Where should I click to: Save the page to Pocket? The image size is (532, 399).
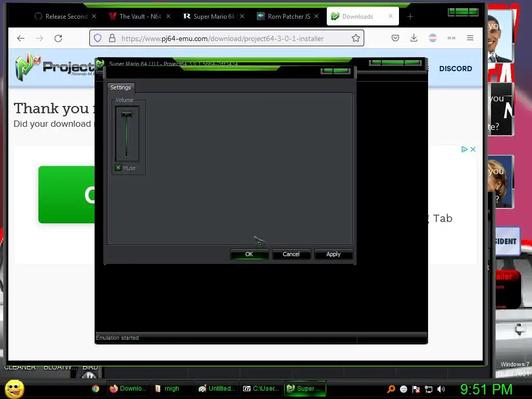point(395,38)
